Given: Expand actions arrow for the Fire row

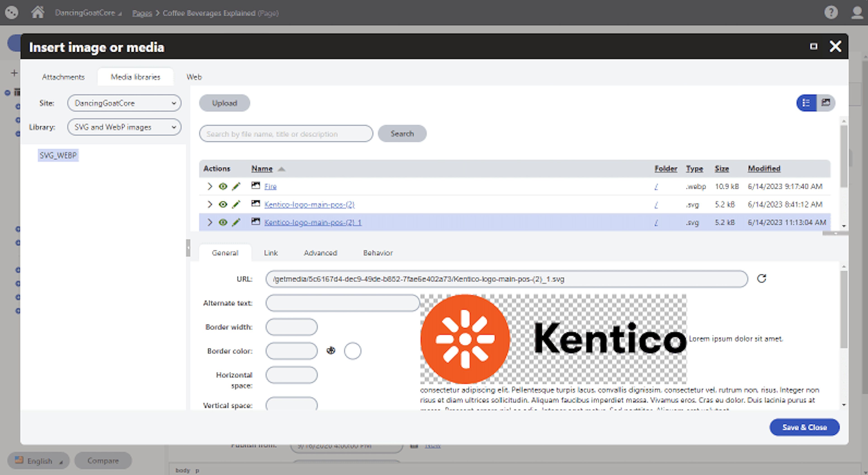Looking at the screenshot, I should click(210, 187).
